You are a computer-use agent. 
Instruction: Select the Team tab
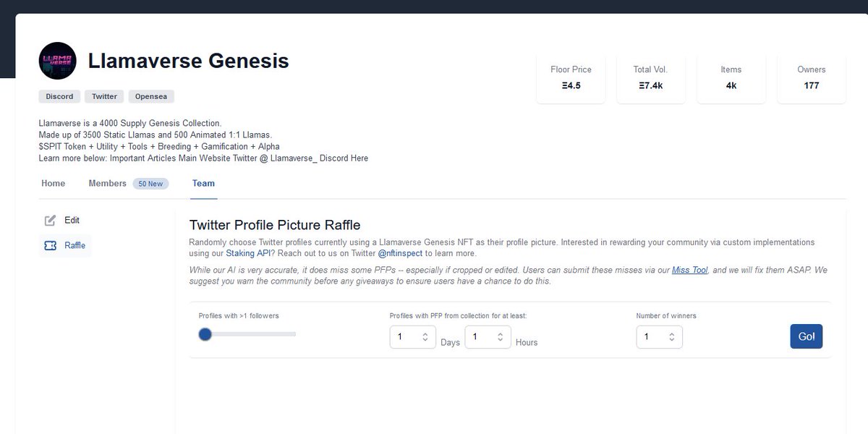(203, 184)
